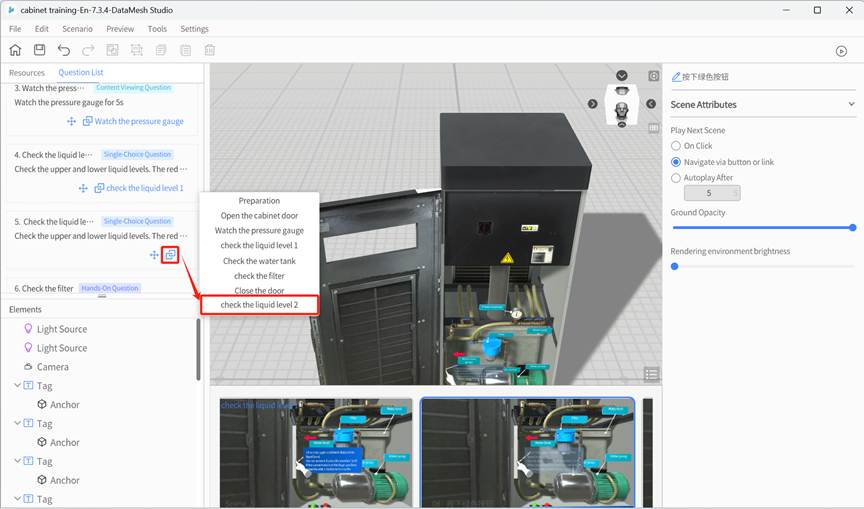
Task: Save the scenario with the save icon
Action: click(x=39, y=50)
